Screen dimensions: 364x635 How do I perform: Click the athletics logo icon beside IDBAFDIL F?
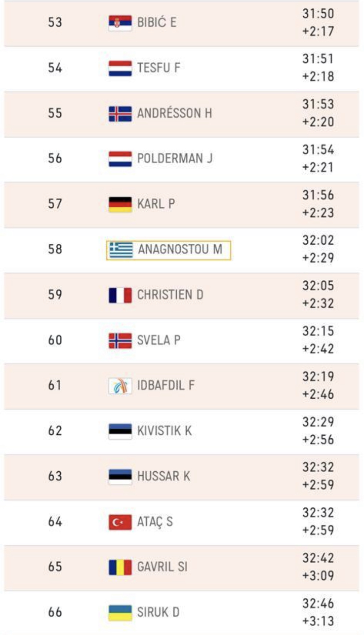(120, 386)
